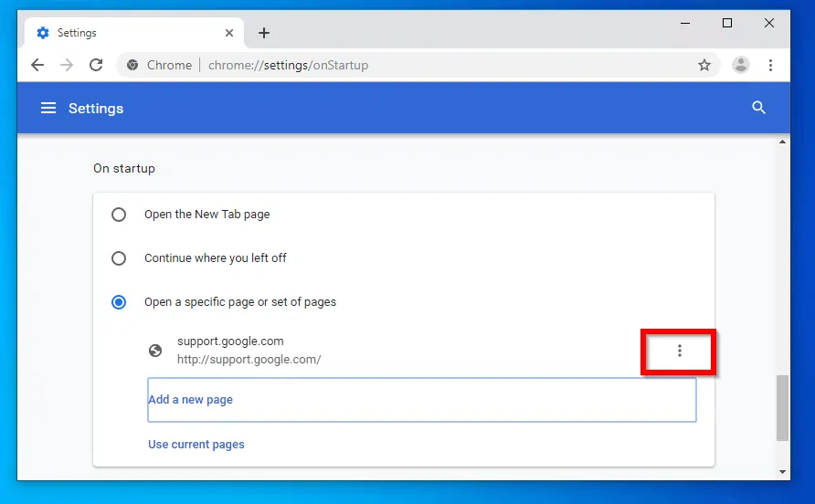Open more actions for support.google.com
Image resolution: width=815 pixels, height=504 pixels.
679,351
